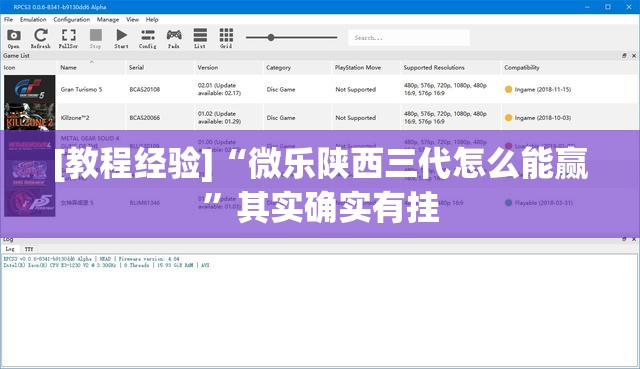640x369 pixels.
Task: Open the Emulation menu
Action: pyautogui.click(x=33, y=19)
